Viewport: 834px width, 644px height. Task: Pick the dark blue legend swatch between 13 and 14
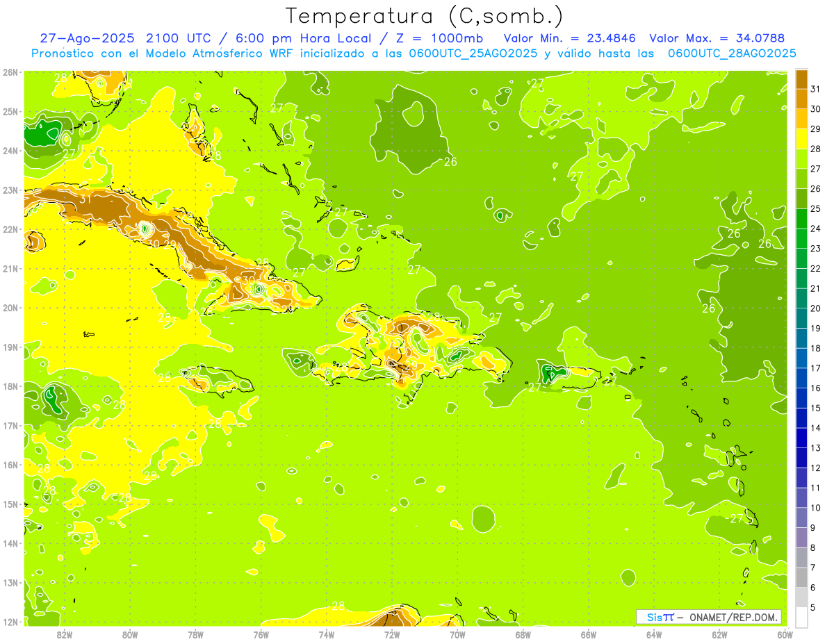(x=802, y=438)
